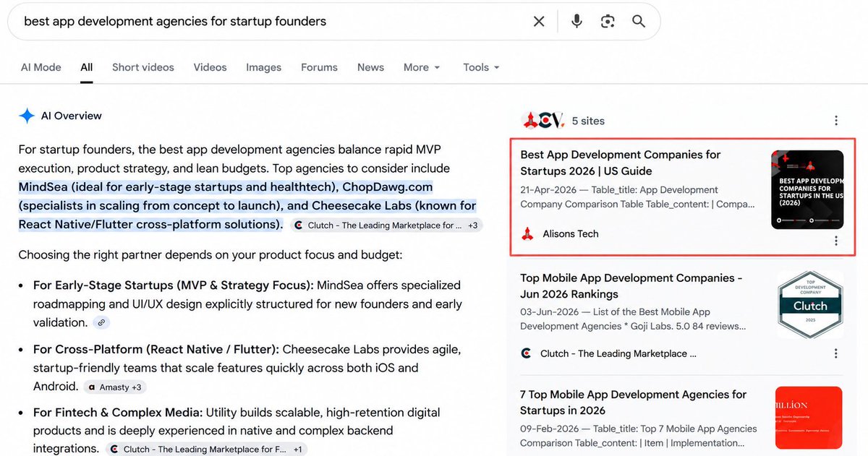
Task: Click 'For Cross-Platform (React Native / Flutter)' text
Action: [x=156, y=350]
